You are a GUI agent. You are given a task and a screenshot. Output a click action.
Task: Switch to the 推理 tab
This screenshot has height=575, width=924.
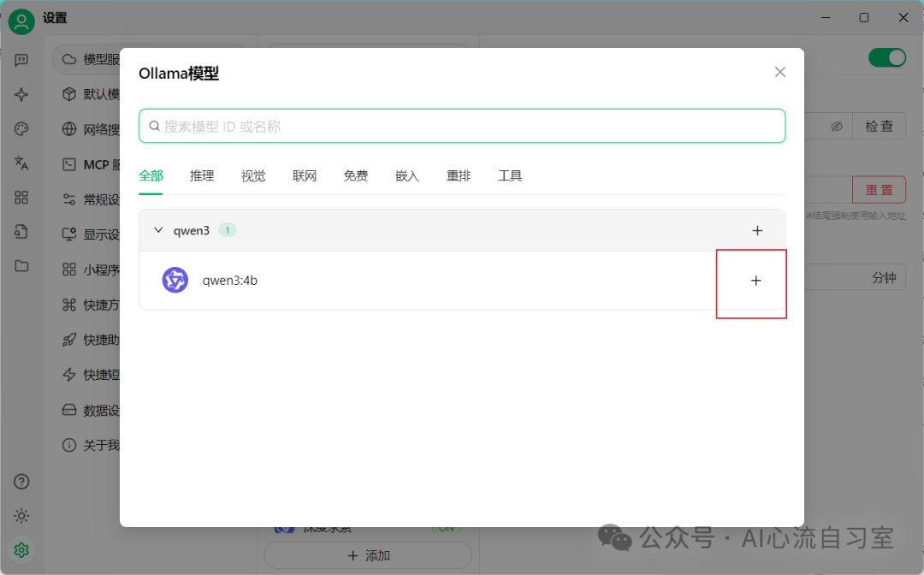click(x=202, y=175)
